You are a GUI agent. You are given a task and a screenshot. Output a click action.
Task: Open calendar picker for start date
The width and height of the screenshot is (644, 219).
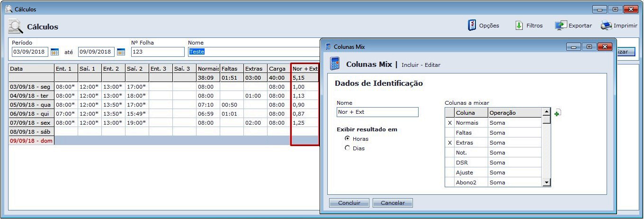[x=54, y=52]
